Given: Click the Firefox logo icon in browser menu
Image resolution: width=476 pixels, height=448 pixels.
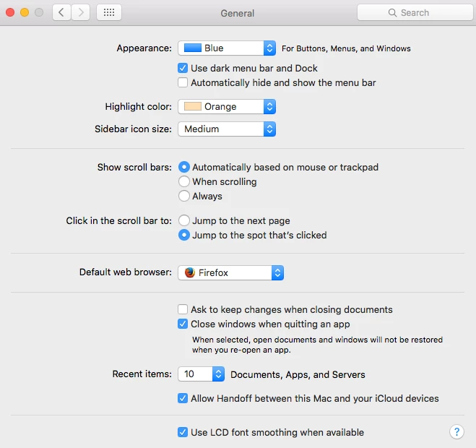Looking at the screenshot, I should 190,272.
